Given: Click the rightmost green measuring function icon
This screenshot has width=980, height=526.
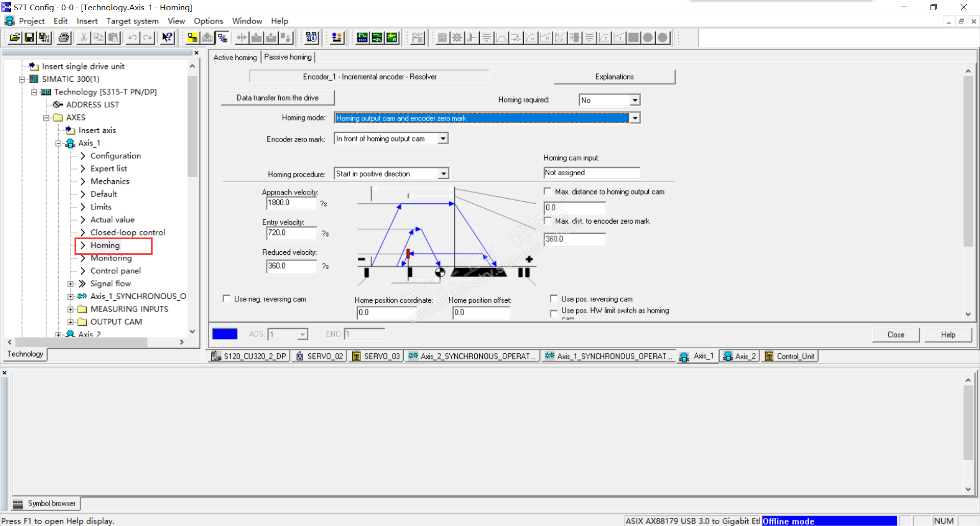Looking at the screenshot, I should tap(392, 37).
